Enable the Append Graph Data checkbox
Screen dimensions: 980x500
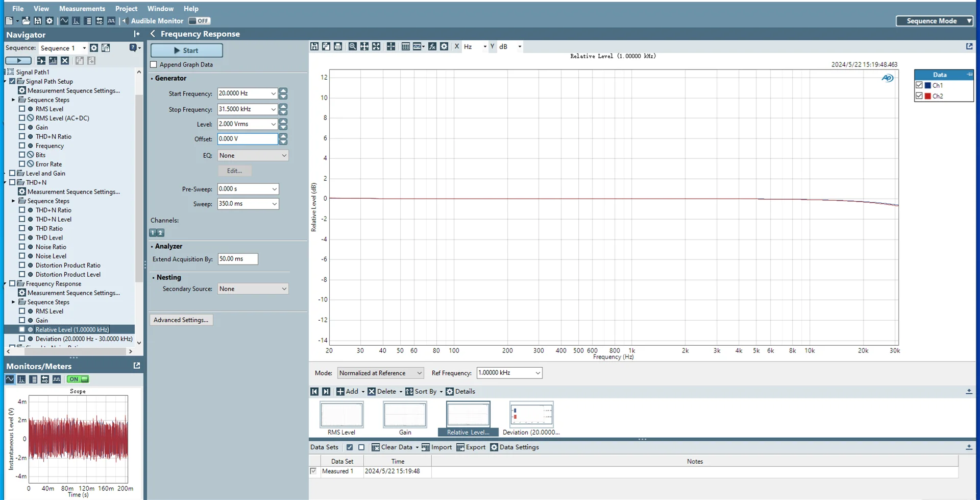(154, 65)
